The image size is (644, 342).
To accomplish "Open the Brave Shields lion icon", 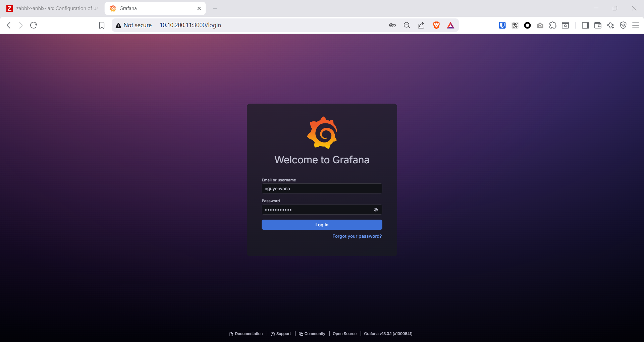I will point(436,25).
